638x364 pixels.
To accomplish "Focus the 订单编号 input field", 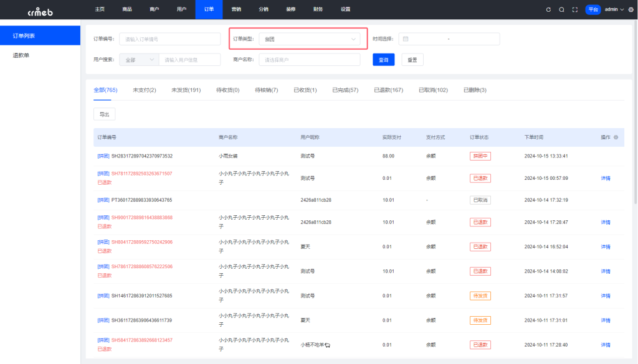I will click(169, 39).
